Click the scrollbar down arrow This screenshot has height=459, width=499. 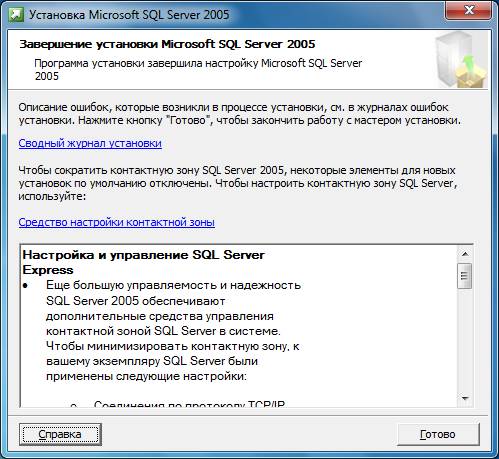465,398
